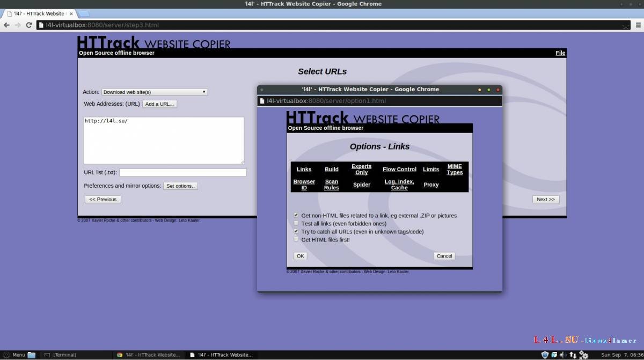Viewport: 644px width, 360px height.
Task: Click the 'Select URLs' heading
Action: pyautogui.click(x=322, y=71)
